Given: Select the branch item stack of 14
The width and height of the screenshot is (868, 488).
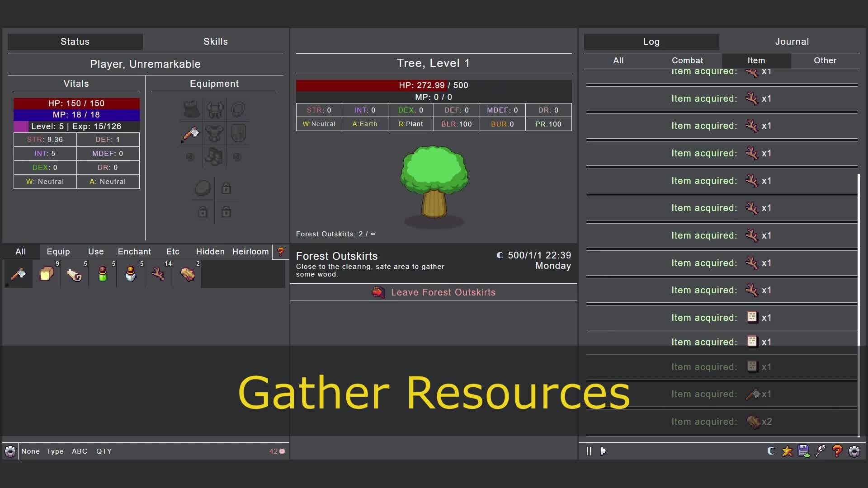Looking at the screenshot, I should [x=158, y=274].
